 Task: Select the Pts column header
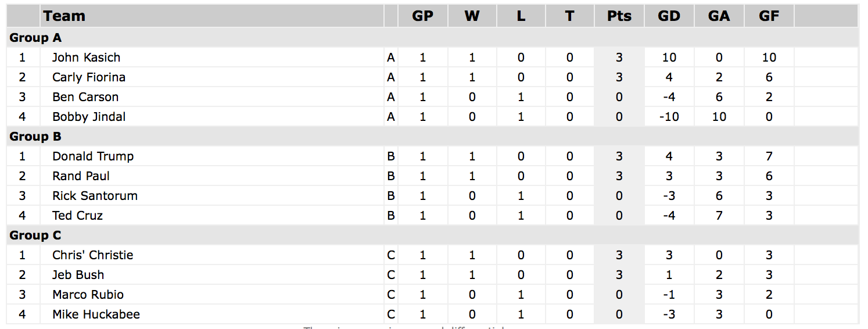pyautogui.click(x=619, y=16)
